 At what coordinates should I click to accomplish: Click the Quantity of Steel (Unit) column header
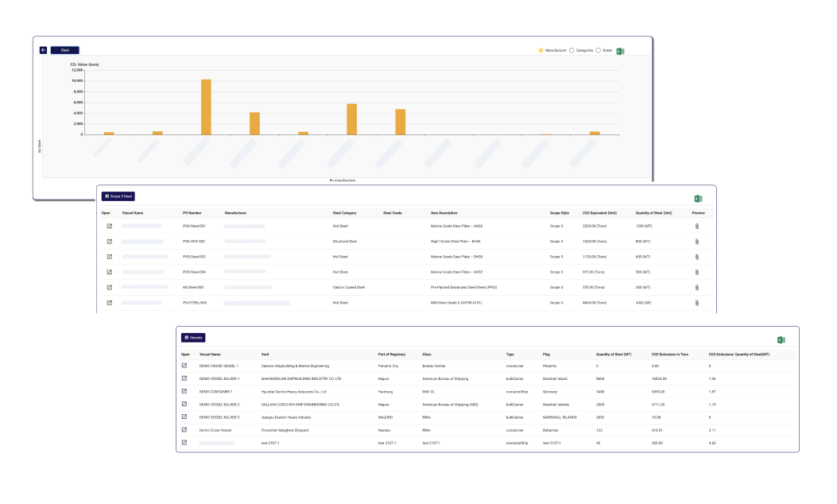653,213
